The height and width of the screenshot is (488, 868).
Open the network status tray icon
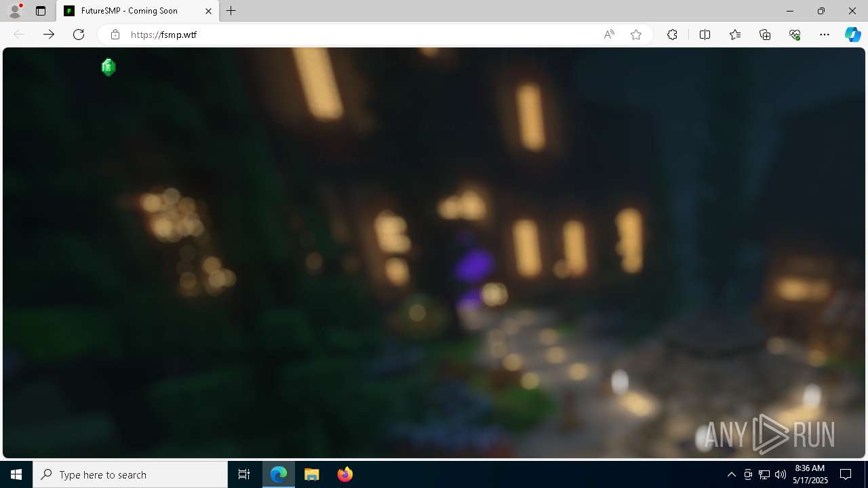(x=764, y=474)
